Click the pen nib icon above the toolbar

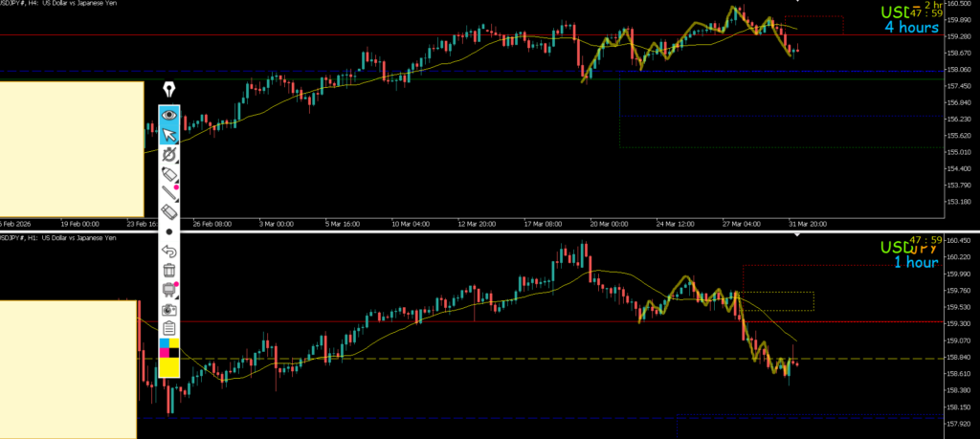(x=169, y=90)
